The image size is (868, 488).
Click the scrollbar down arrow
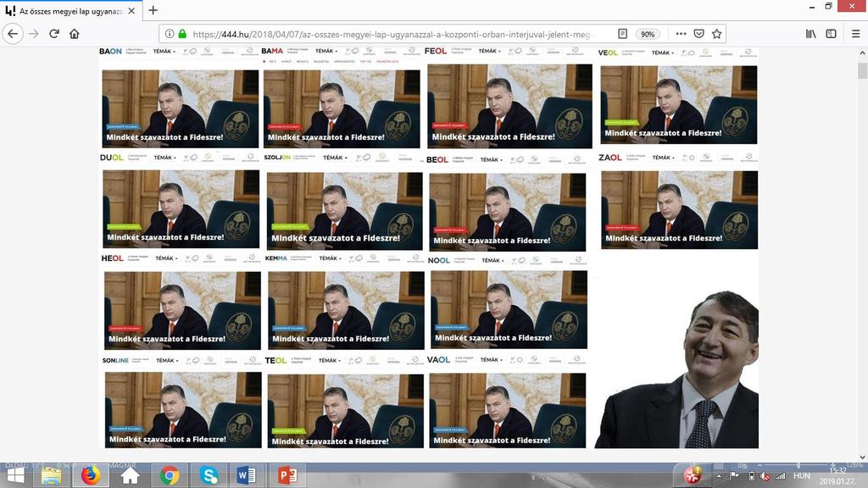[x=862, y=457]
